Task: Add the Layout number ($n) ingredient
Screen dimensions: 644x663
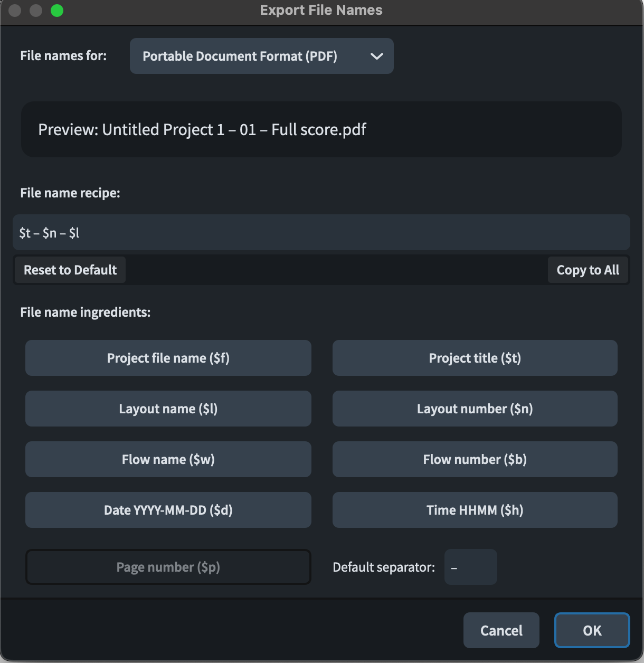Action: pos(475,409)
